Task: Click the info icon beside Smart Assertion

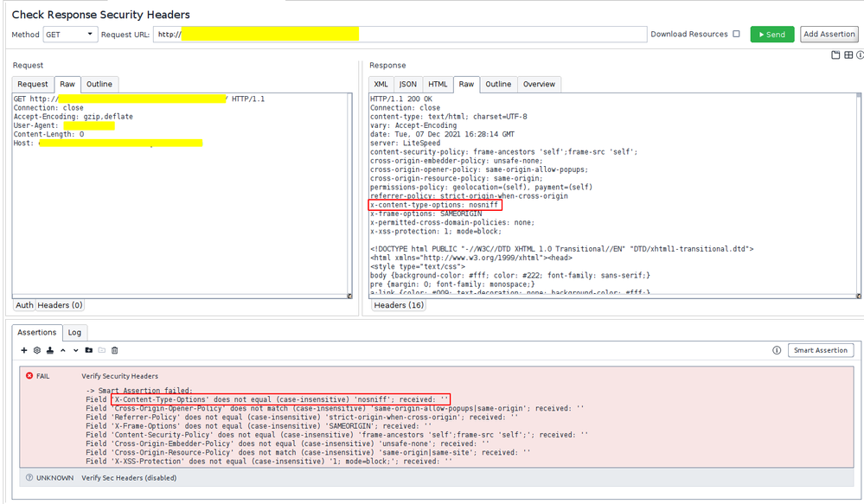Action: pyautogui.click(x=777, y=350)
